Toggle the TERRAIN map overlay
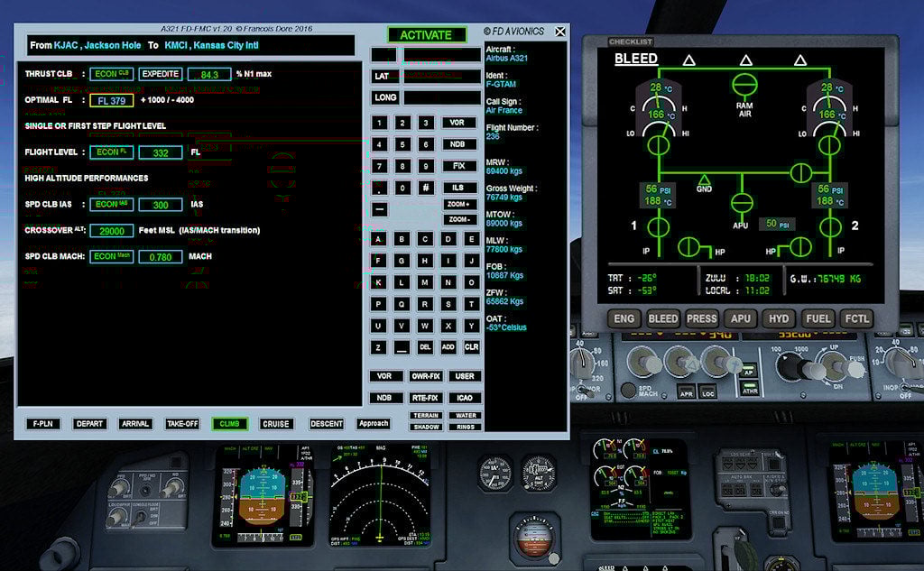Screen dimensions: 924x571 426,416
